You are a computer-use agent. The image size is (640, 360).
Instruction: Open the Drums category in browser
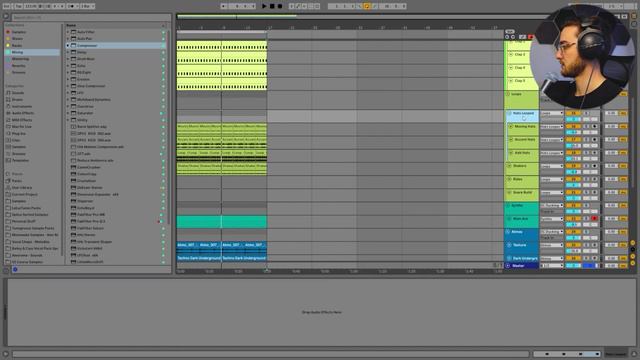[x=17, y=100]
